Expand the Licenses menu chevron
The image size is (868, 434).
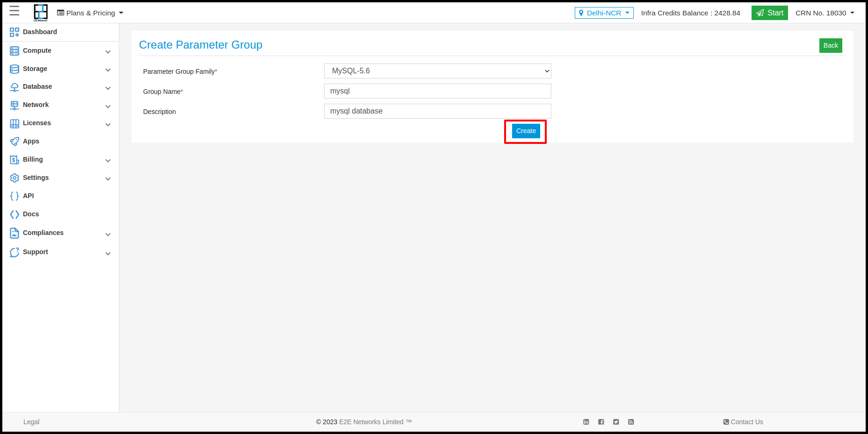pos(108,125)
